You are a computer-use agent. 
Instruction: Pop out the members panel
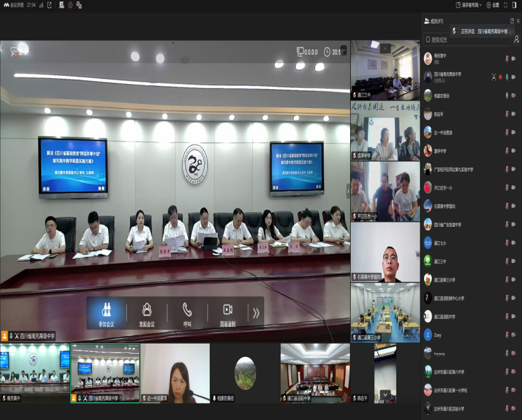512,21
